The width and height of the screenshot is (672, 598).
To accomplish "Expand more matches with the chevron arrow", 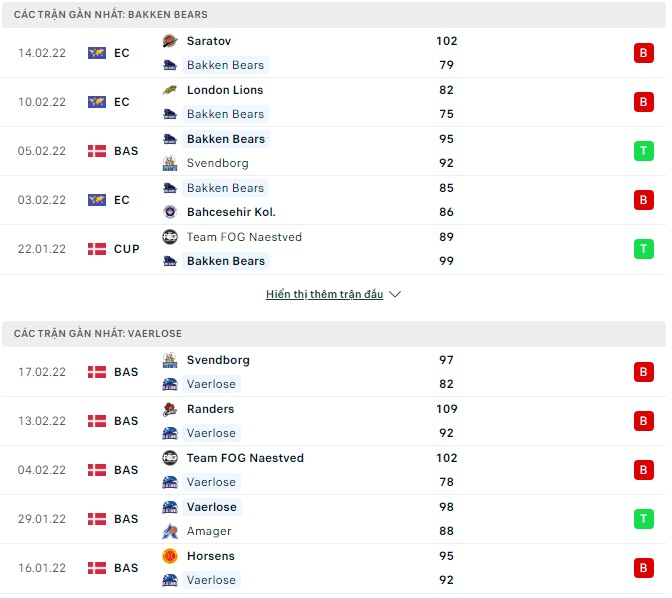I will pos(395,295).
